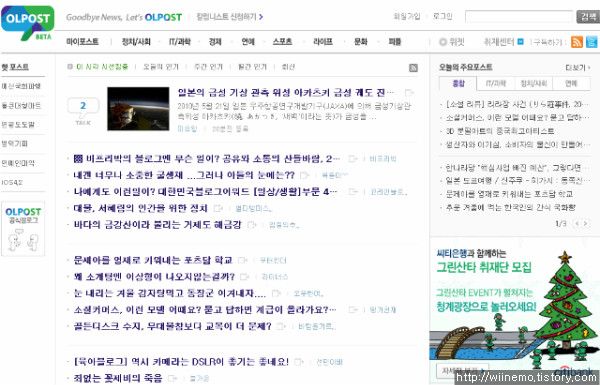The height and width of the screenshot is (385, 600).
Task: Click the new-window icon next to 일본의 금성 기상 headline
Action: [x=409, y=93]
